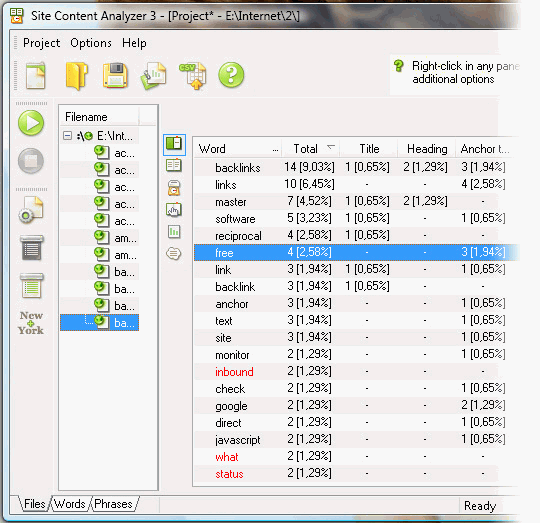This screenshot has height=523, width=540.
Task: Click the hand pointer chart view icon
Action: pyautogui.click(x=174, y=210)
